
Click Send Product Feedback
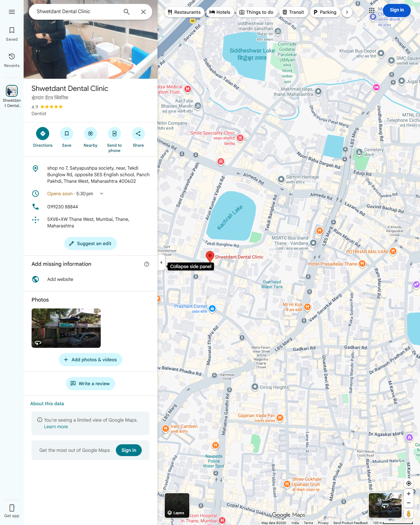pyautogui.click(x=350, y=523)
